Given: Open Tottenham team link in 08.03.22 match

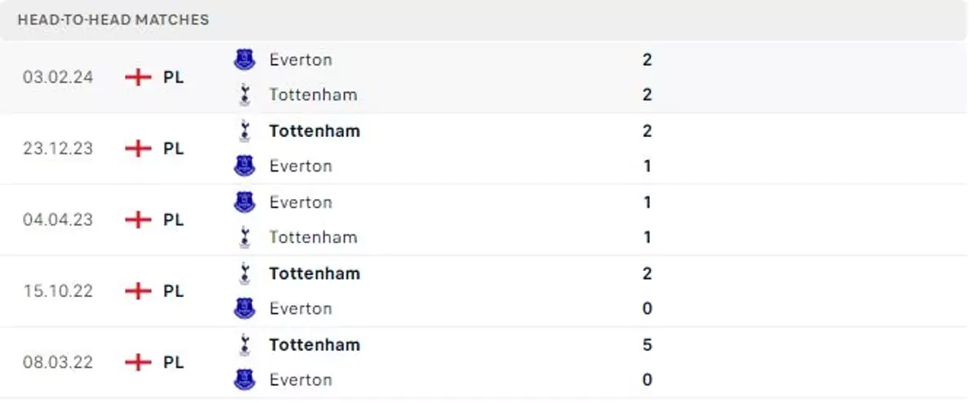Looking at the screenshot, I should point(314,344).
